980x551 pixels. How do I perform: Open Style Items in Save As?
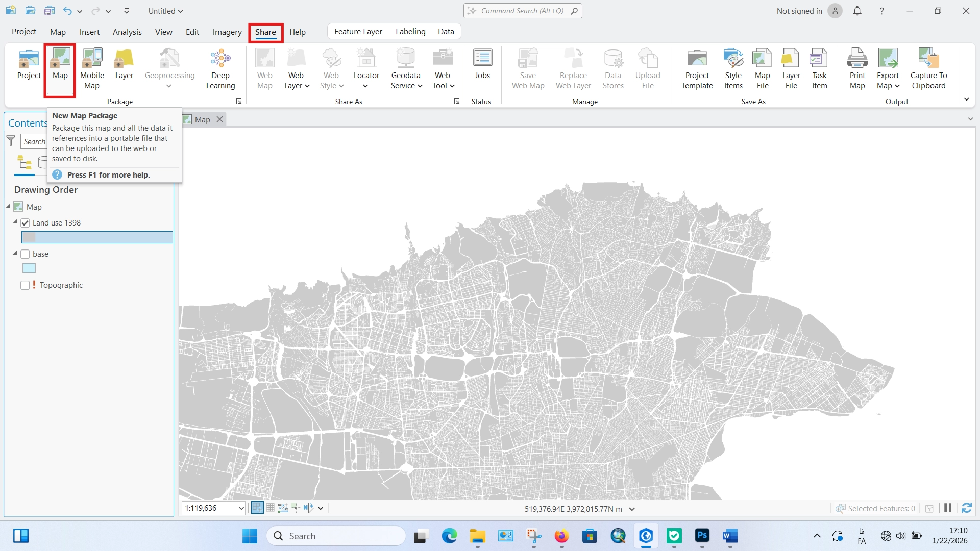pyautogui.click(x=733, y=69)
